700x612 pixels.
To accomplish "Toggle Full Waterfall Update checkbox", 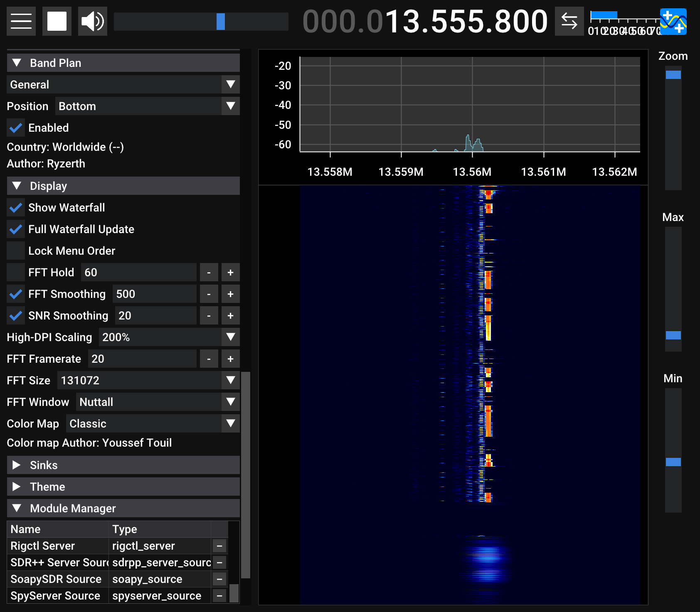I will (x=16, y=229).
